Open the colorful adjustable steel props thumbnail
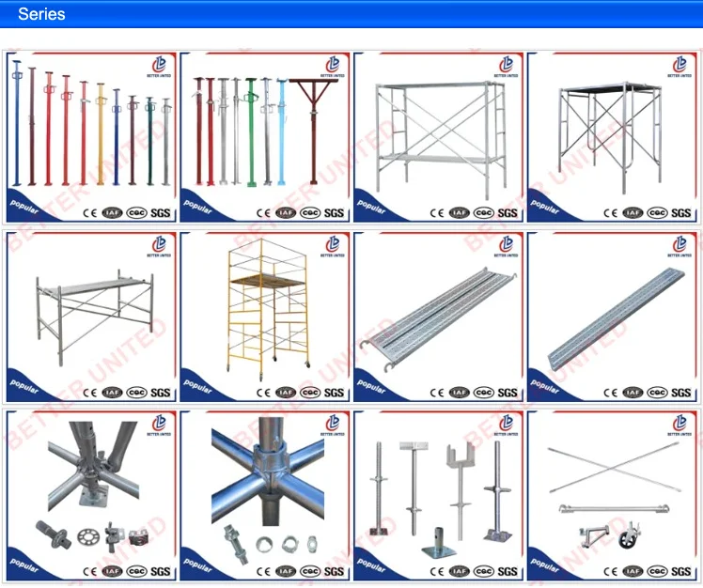Screen dimensions: 703x588 [91, 137]
